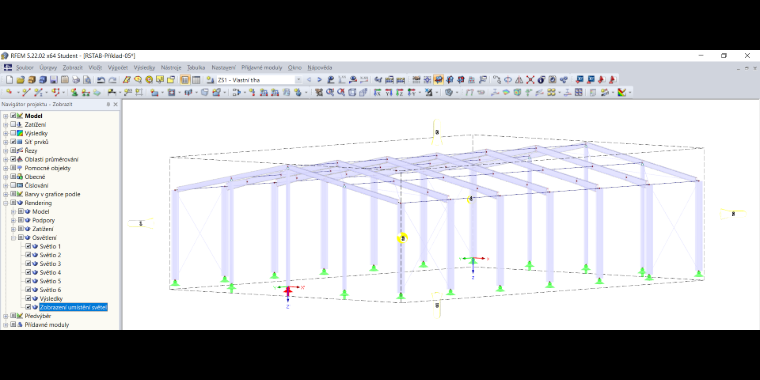Click the warning triangle icon in toolbar

[519, 80]
